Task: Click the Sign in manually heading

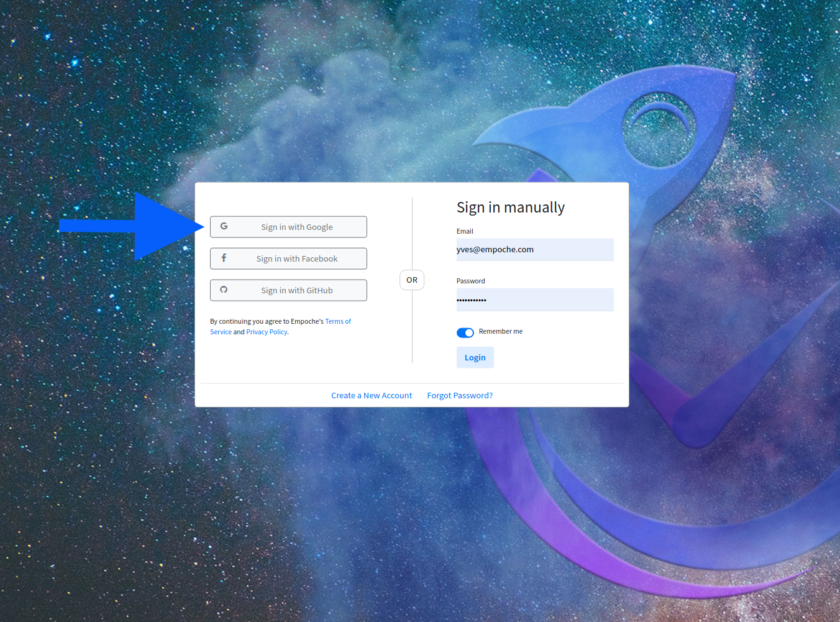Action: [x=511, y=208]
